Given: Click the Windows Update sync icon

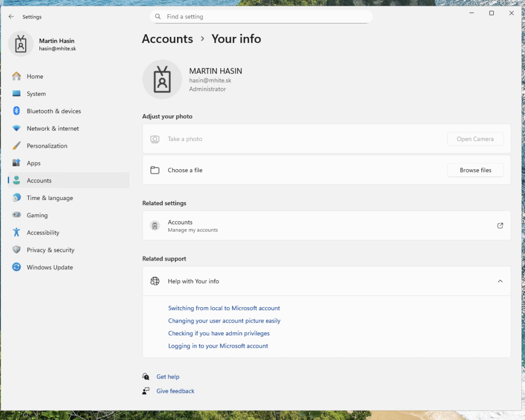Looking at the screenshot, I should pyautogui.click(x=17, y=267).
